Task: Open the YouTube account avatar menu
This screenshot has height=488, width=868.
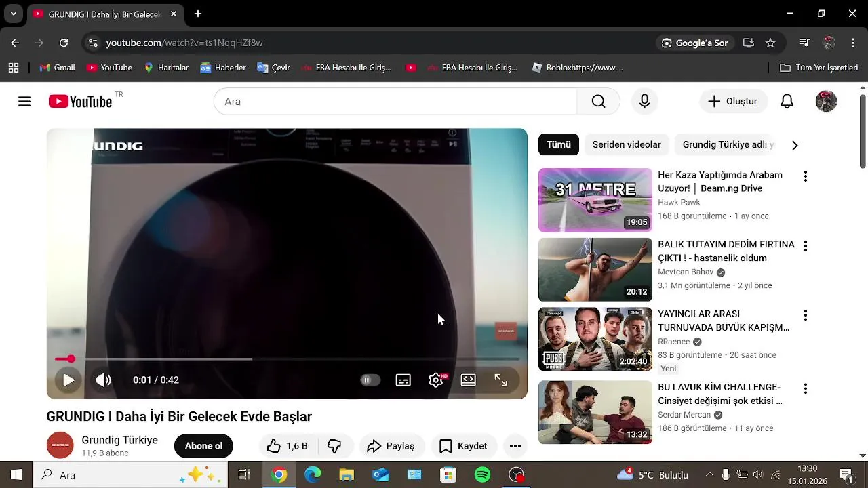Action: [x=826, y=102]
